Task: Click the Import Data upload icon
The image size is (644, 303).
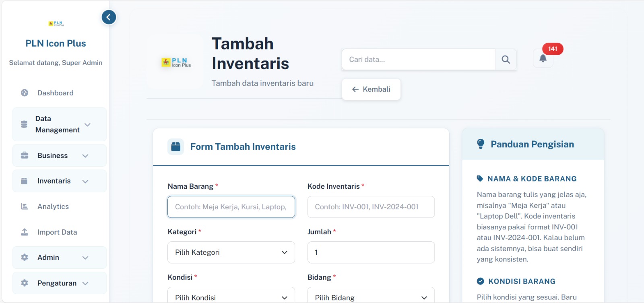Action: point(25,232)
